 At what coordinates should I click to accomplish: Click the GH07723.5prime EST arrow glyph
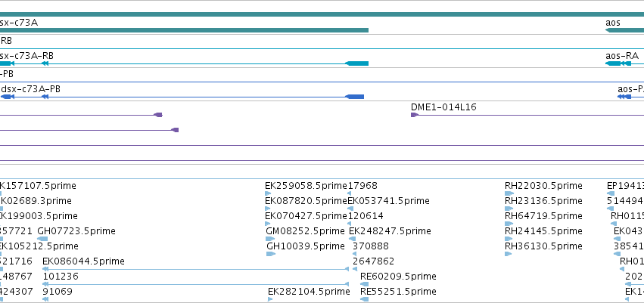click(x=42, y=239)
